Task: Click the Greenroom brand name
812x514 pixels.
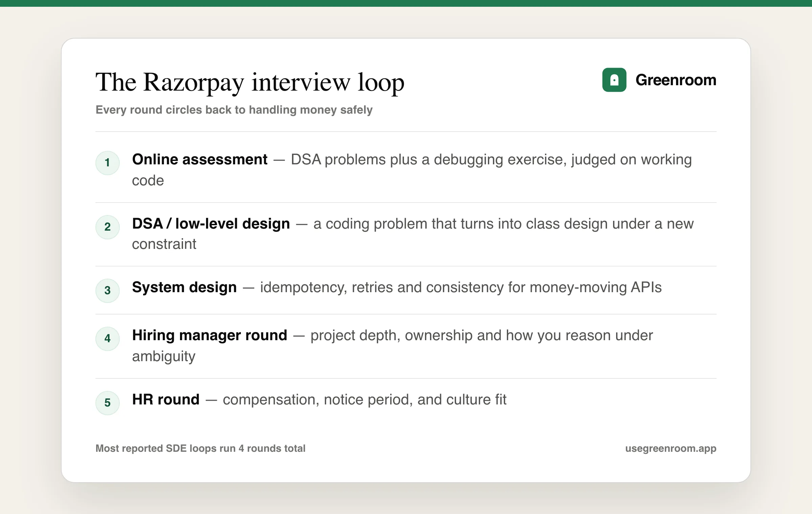Action: (676, 80)
